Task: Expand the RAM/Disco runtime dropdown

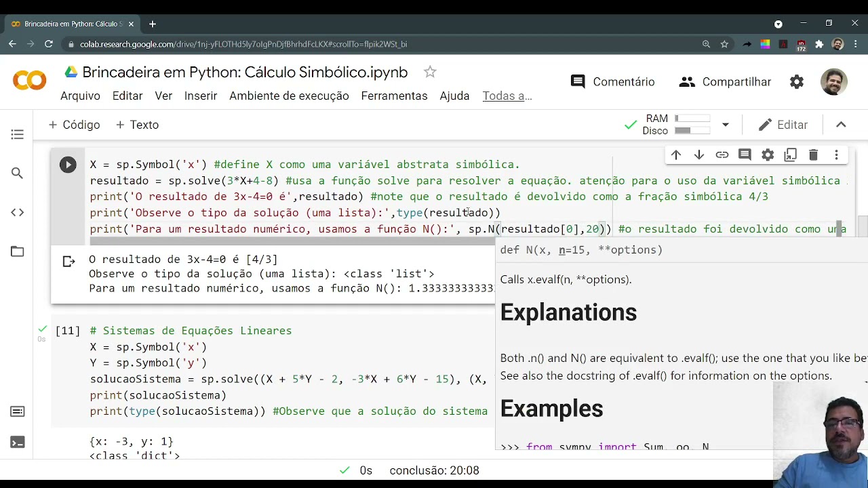Action: [x=725, y=125]
